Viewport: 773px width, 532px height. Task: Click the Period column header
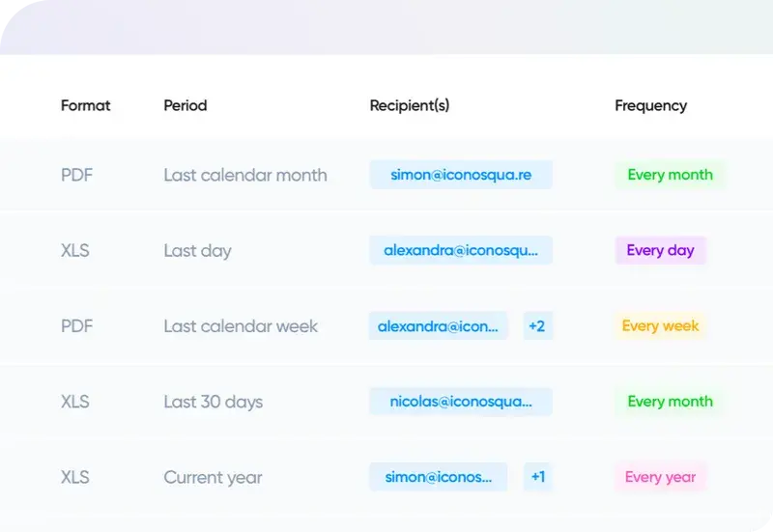tap(185, 105)
